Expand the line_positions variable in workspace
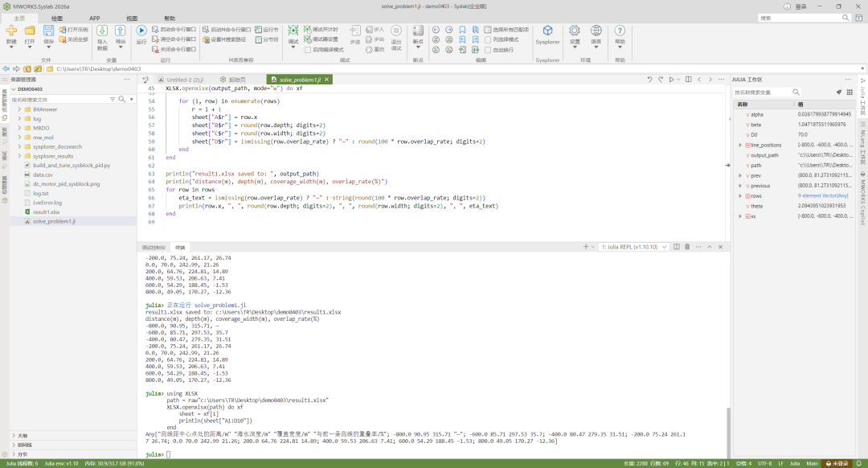The height and width of the screenshot is (468, 868). point(740,145)
